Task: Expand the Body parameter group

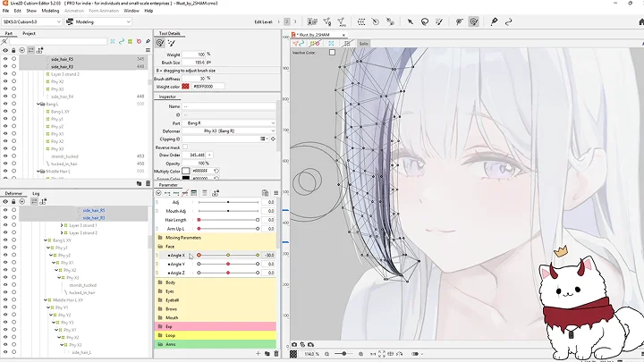Action: pos(216,282)
